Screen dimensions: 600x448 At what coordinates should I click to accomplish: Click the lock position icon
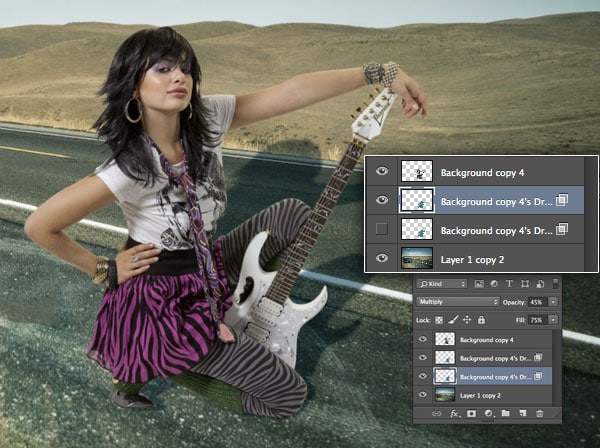(x=465, y=318)
